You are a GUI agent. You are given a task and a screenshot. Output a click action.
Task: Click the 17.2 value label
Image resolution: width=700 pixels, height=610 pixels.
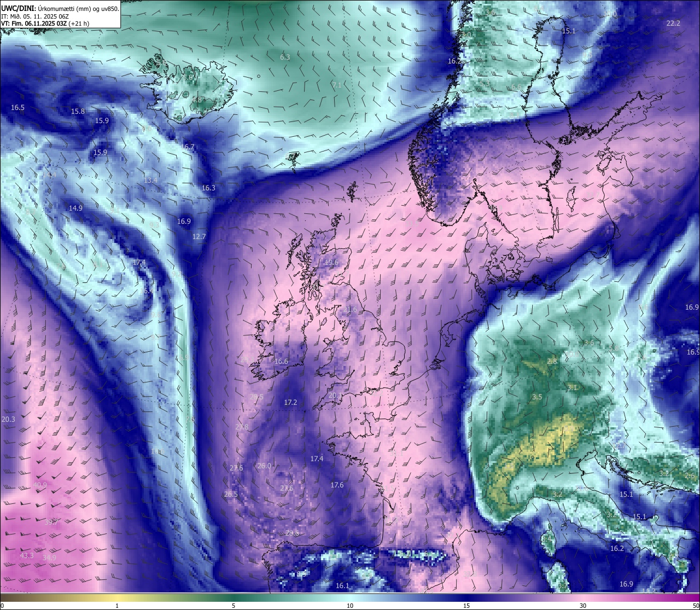pyautogui.click(x=290, y=402)
